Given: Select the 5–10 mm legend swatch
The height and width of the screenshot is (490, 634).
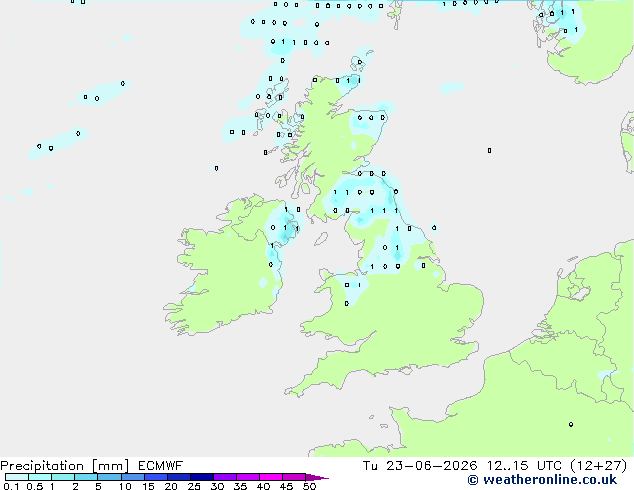Looking at the screenshot, I should tap(109, 477).
